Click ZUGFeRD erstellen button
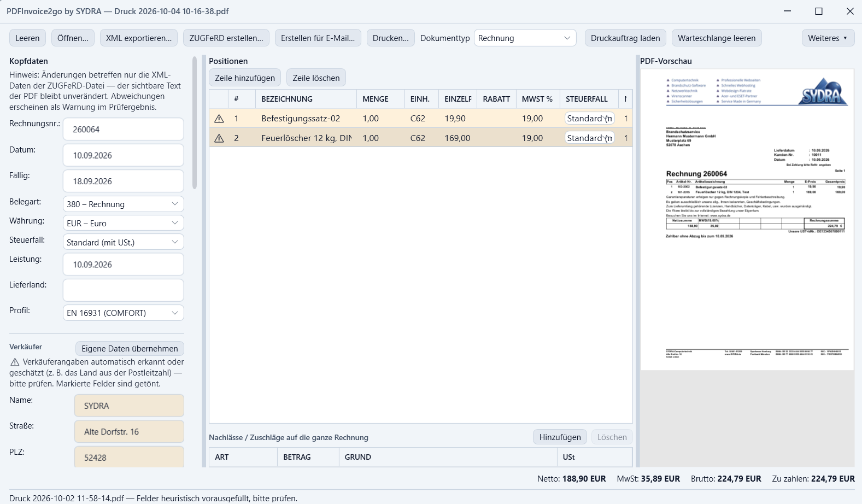The image size is (862, 504). pyautogui.click(x=226, y=38)
